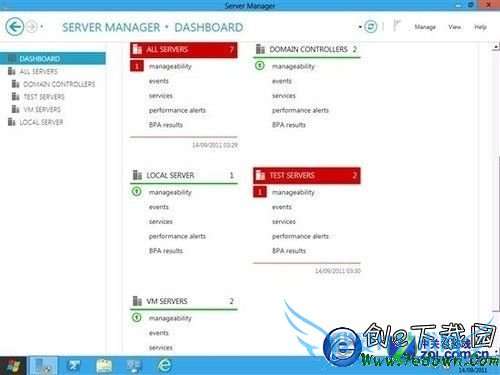Select All Servers in the sidebar
Image resolution: width=500 pixels, height=375 pixels.
pyautogui.click(x=38, y=71)
